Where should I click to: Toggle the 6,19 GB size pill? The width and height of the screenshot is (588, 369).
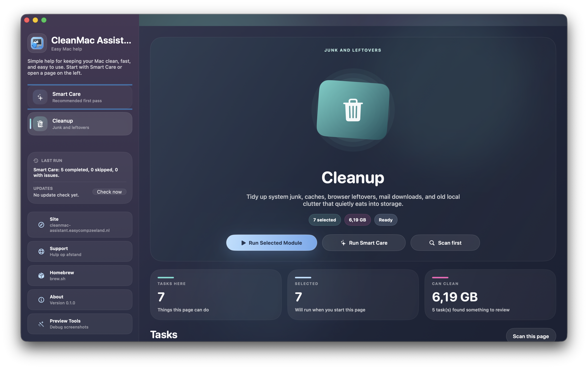click(358, 220)
